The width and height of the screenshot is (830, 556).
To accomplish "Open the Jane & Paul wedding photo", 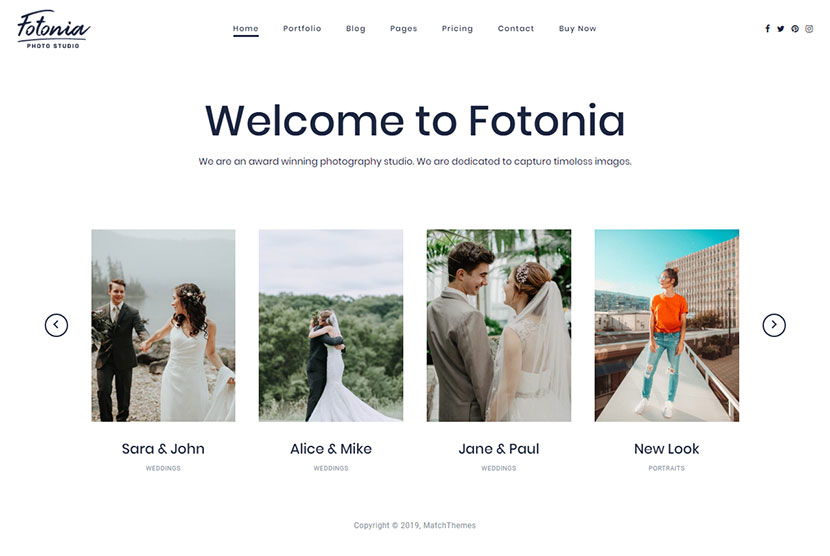I will tap(499, 325).
